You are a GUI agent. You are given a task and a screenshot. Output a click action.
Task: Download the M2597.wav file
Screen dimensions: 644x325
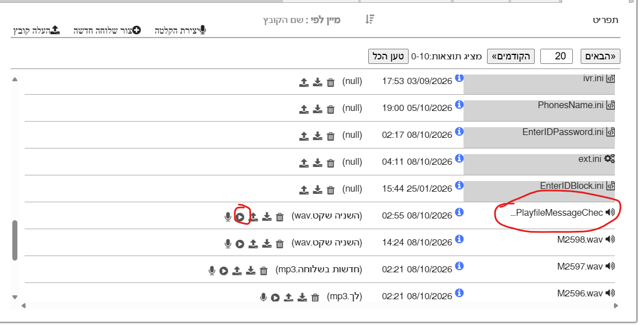[x=251, y=271]
